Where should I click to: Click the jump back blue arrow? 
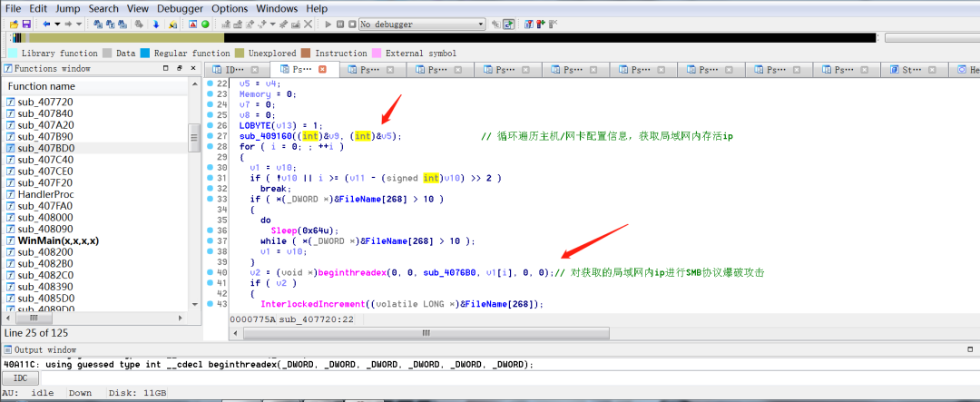pyautogui.click(x=46, y=24)
